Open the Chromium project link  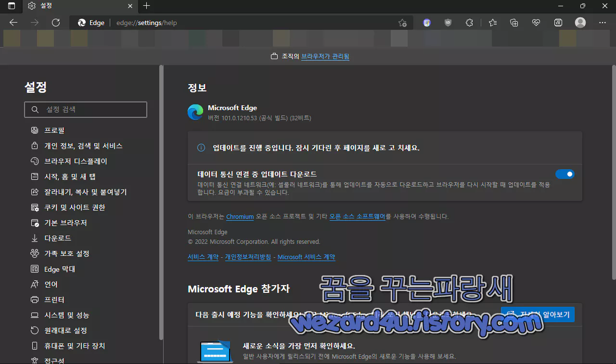click(240, 216)
